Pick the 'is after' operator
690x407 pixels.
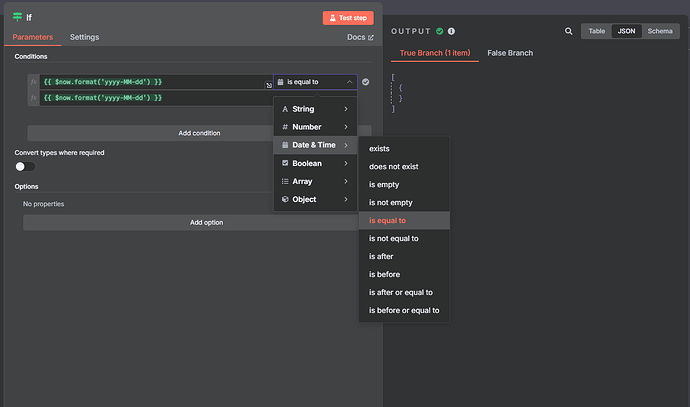tap(404, 257)
